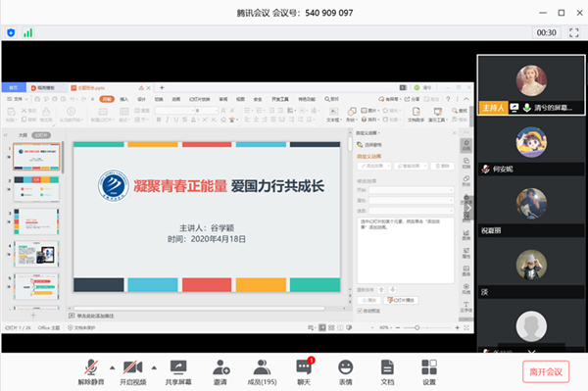Toggle fullscreen mode beside the timer
The width and height of the screenshot is (588, 391).
pos(573,32)
